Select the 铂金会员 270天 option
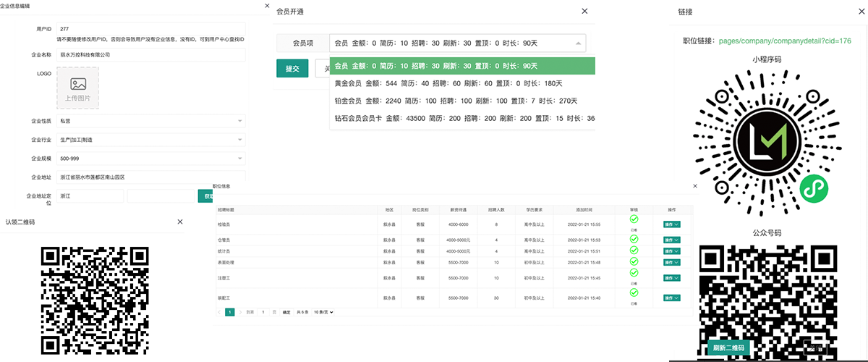The image size is (868, 362). [462, 101]
